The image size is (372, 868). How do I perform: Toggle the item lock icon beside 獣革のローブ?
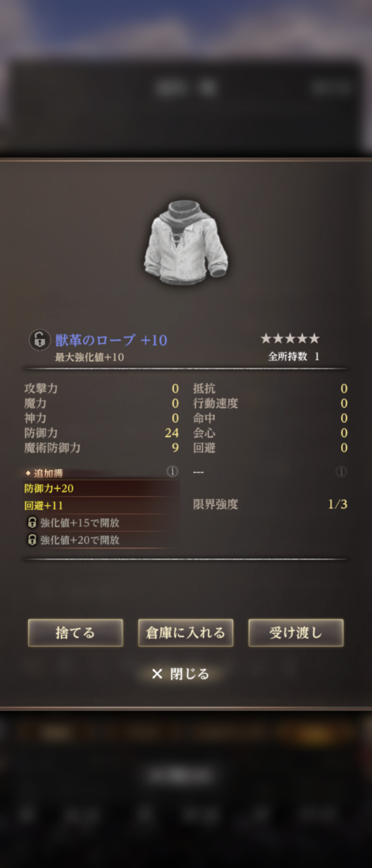coord(40,340)
